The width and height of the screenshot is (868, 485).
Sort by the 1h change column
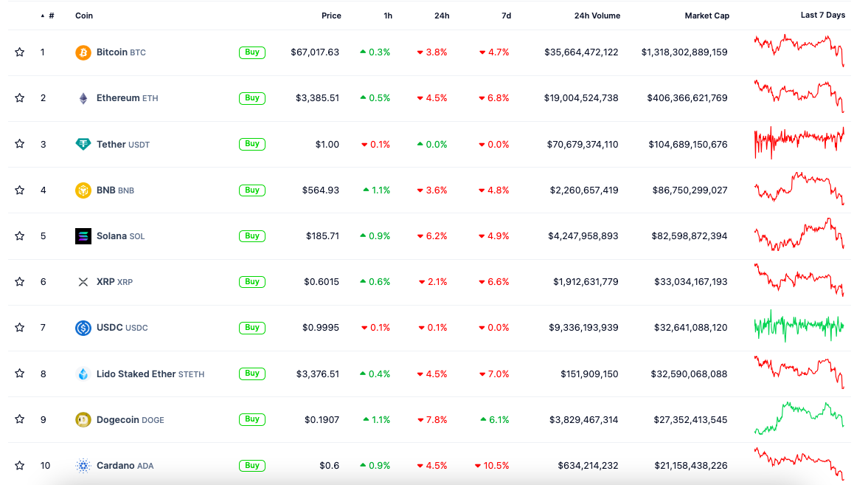[388, 16]
